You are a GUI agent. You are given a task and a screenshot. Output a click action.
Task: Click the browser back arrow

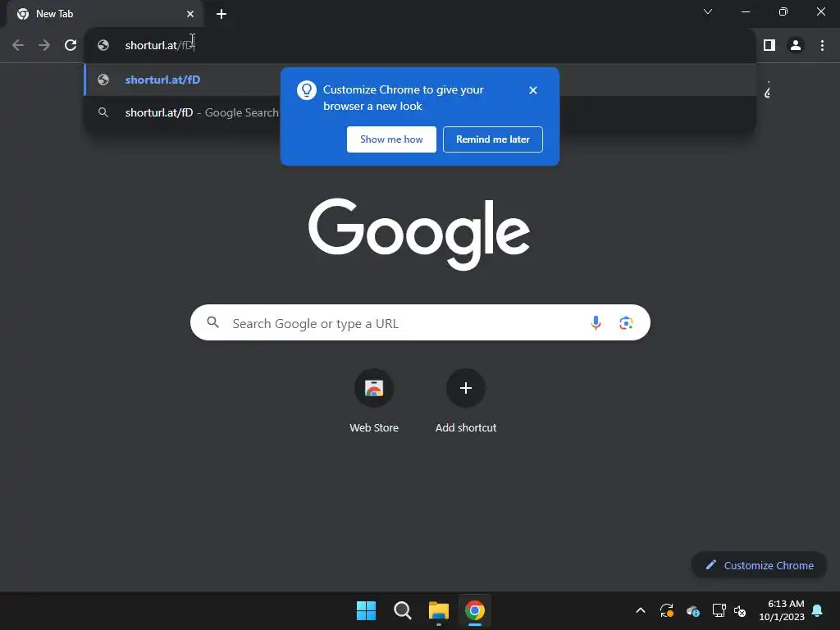pos(18,45)
